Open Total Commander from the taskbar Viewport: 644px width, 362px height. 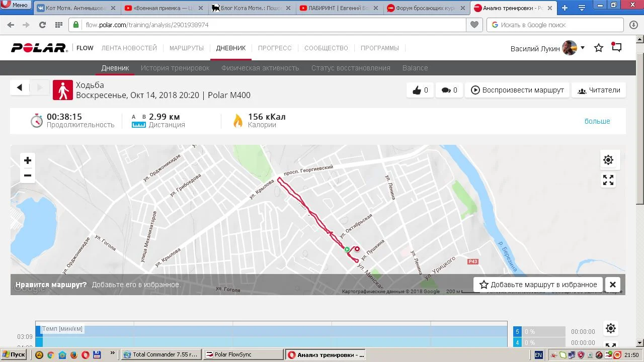(x=162, y=354)
